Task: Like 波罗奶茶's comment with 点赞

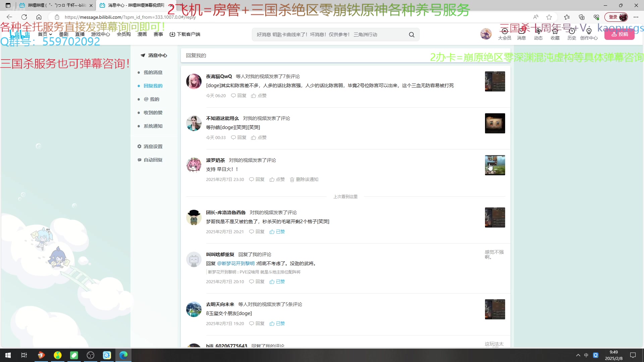Action: [277, 180]
